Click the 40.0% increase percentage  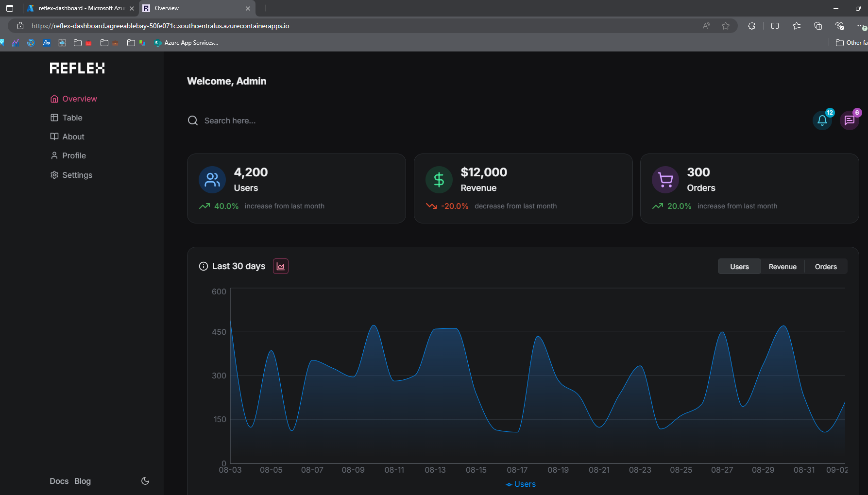point(226,206)
